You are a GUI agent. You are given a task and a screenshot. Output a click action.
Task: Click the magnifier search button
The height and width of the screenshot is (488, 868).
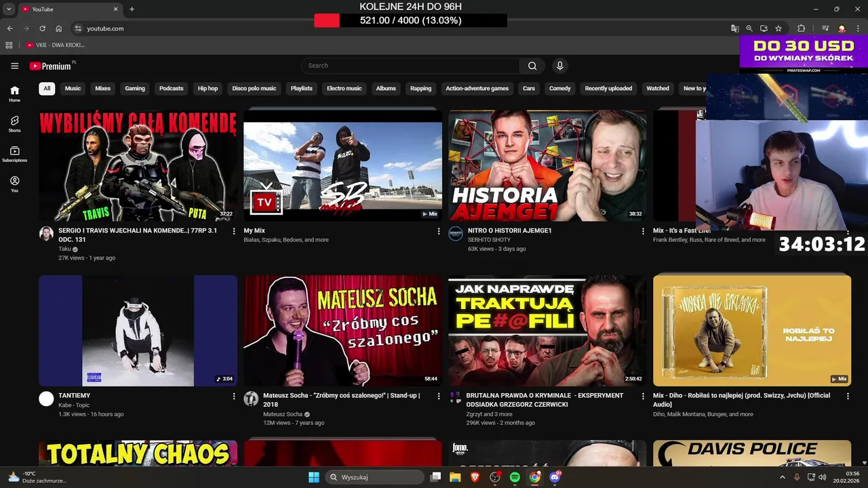click(532, 66)
